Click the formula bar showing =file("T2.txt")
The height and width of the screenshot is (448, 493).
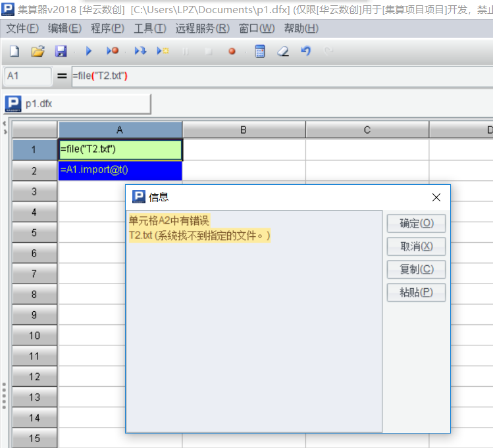282,76
